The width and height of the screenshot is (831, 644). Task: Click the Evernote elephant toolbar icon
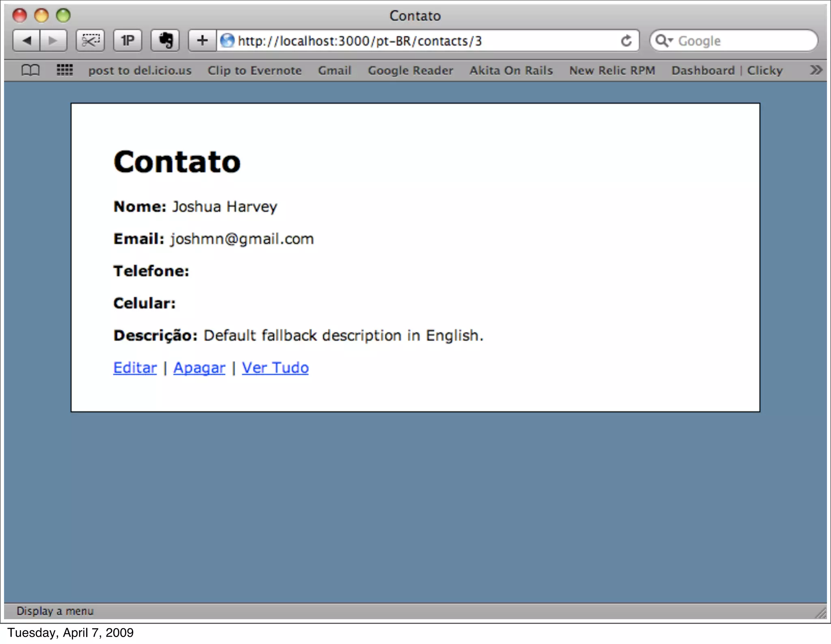pyautogui.click(x=165, y=41)
